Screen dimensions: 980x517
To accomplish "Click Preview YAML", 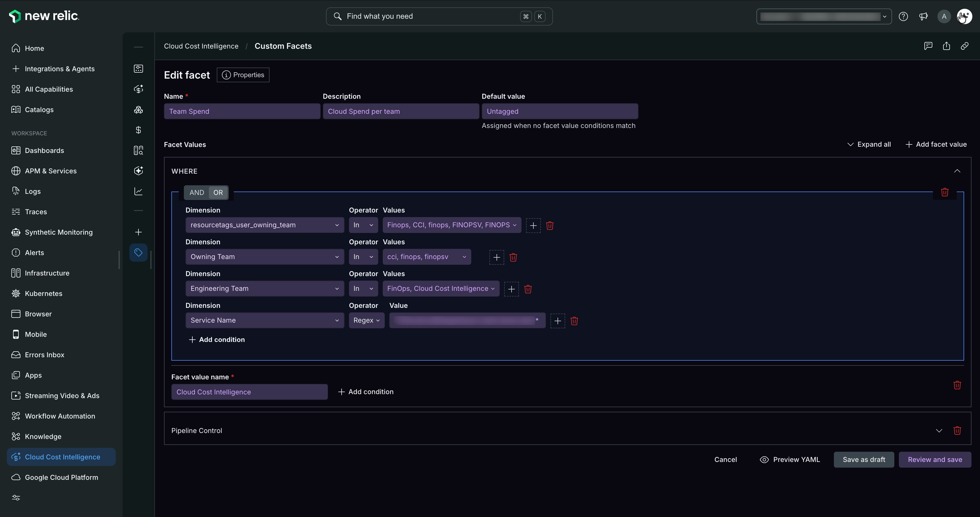I will (x=790, y=460).
